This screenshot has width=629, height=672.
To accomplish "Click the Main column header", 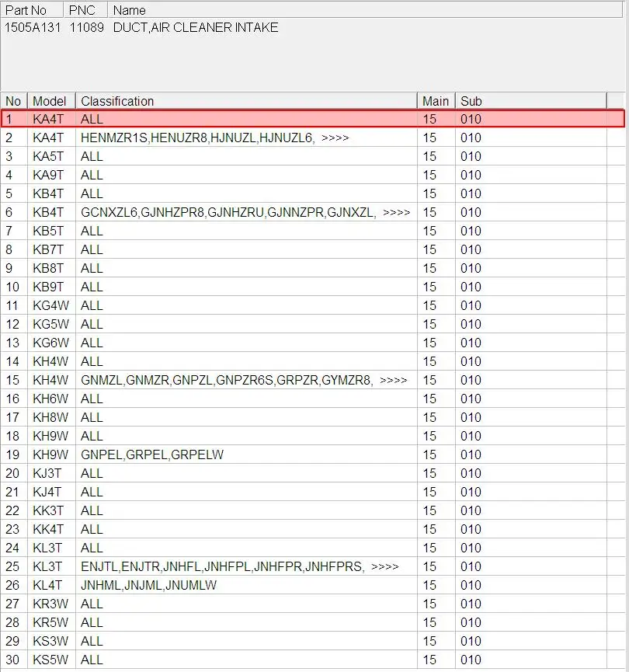I will [436, 101].
